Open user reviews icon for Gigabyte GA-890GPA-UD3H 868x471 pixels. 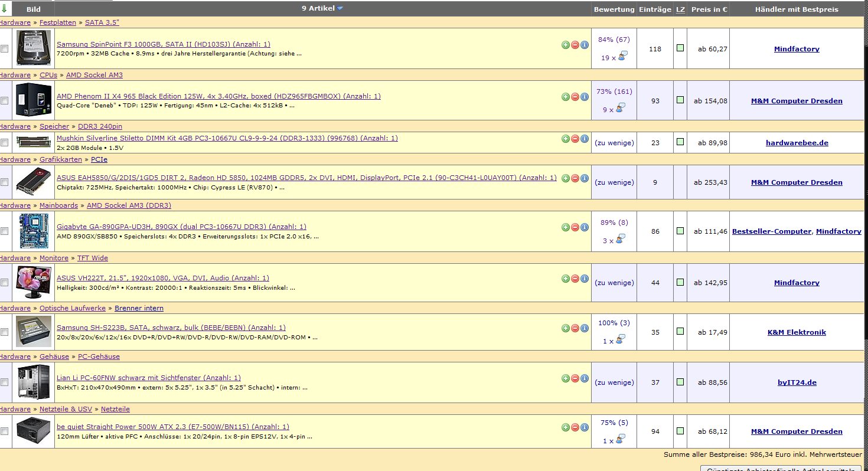[621, 239]
